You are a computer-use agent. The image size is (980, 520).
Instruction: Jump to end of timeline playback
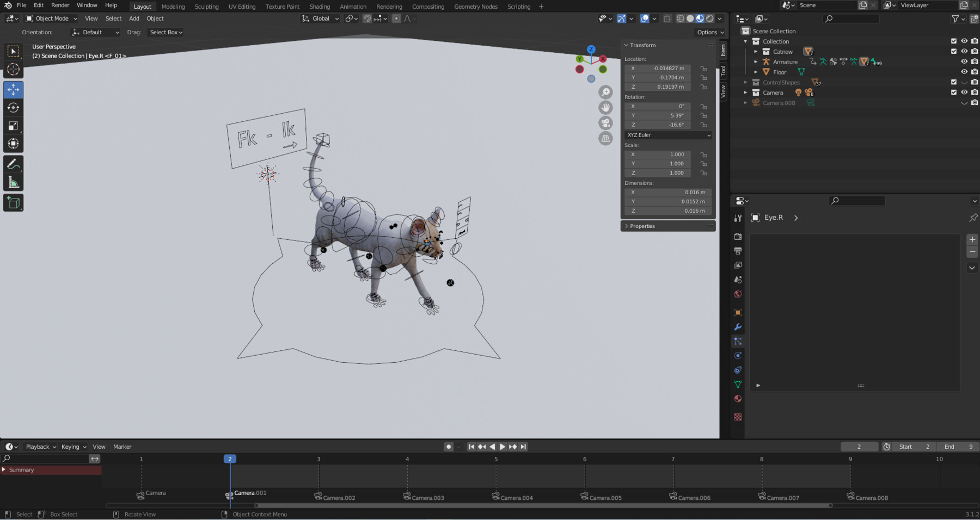pyautogui.click(x=523, y=446)
